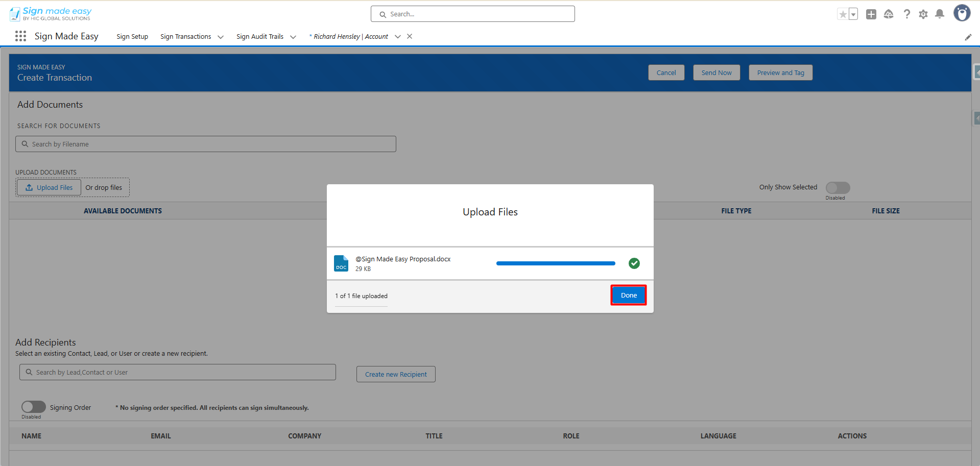Open the Help question mark icon
980x466 pixels.
click(x=906, y=14)
